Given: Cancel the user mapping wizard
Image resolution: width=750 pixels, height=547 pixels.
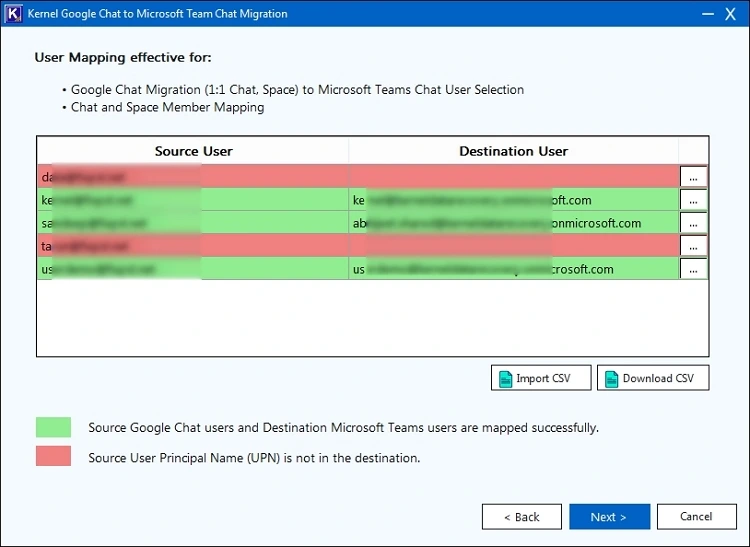Looking at the screenshot, I should pyautogui.click(x=696, y=517).
